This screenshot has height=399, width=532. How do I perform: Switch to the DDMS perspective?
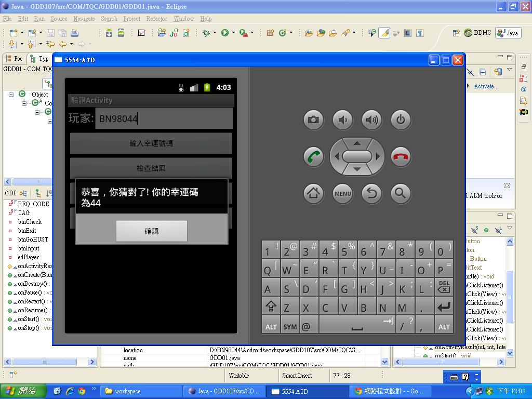477,33
